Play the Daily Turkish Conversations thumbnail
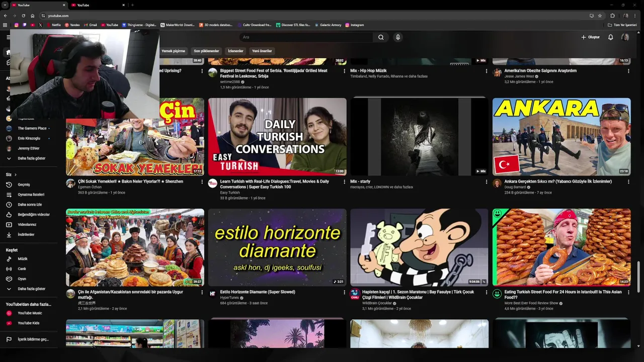644x362 pixels. 277,137
